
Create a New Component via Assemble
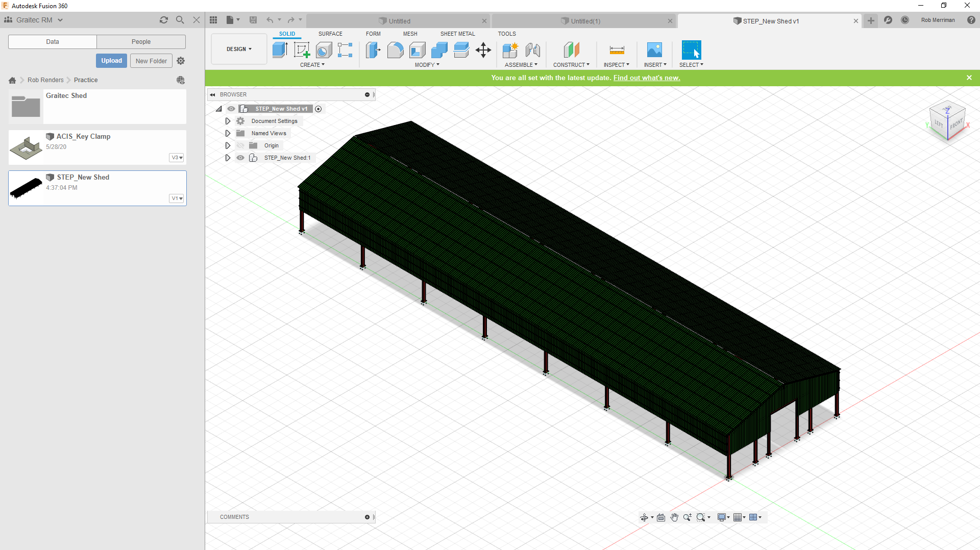tap(510, 49)
